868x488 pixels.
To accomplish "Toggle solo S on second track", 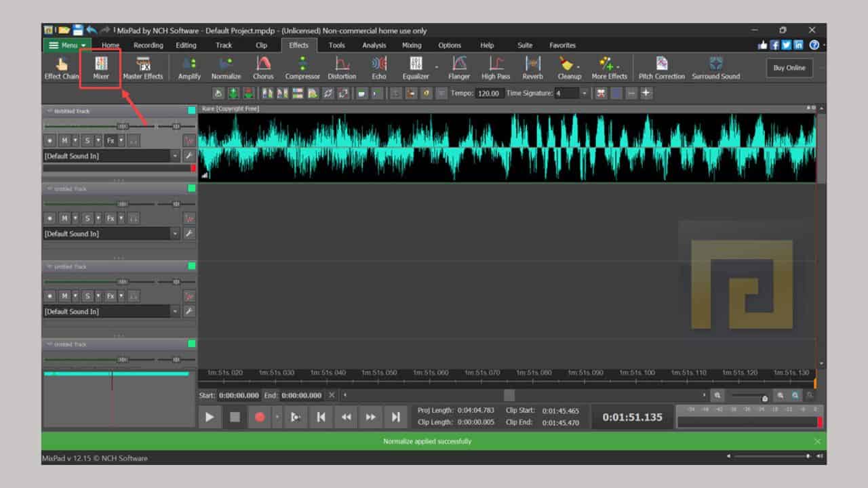I will [87, 218].
